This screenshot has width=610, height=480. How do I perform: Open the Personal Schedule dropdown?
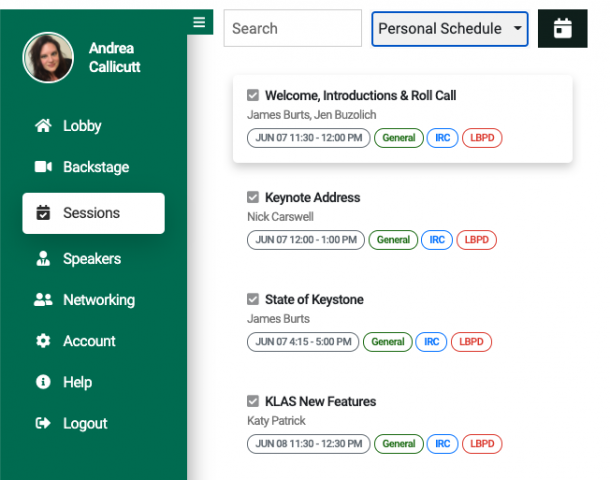(450, 29)
